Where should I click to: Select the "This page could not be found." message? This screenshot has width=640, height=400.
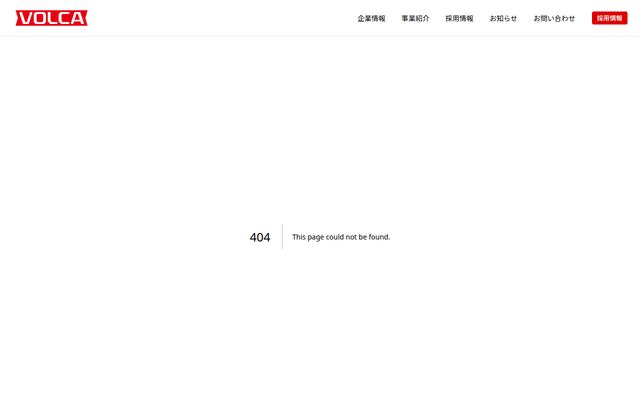click(341, 237)
